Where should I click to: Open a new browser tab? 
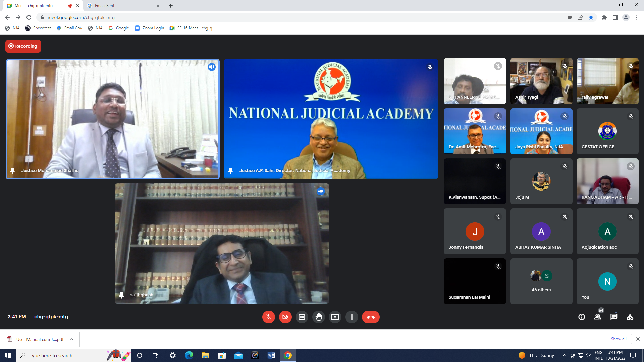(171, 6)
